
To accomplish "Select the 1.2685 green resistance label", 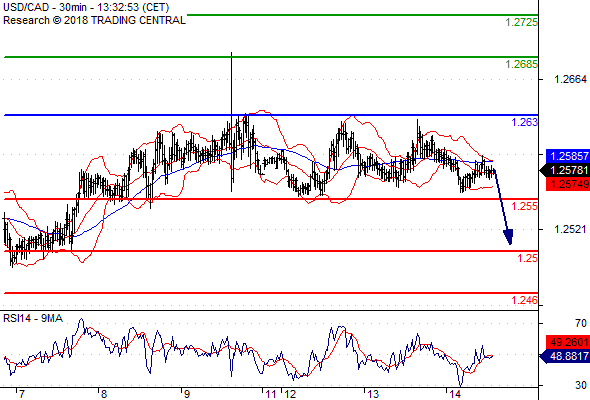I will tap(521, 64).
